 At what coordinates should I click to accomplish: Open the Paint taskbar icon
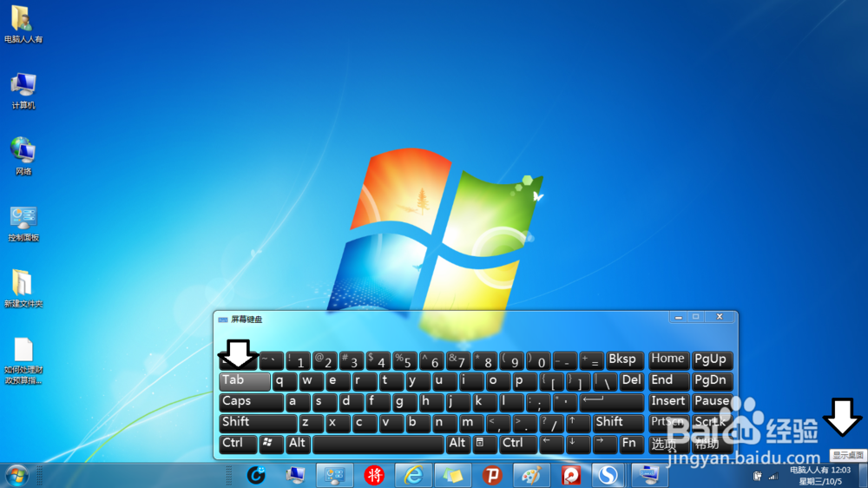pyautogui.click(x=531, y=475)
